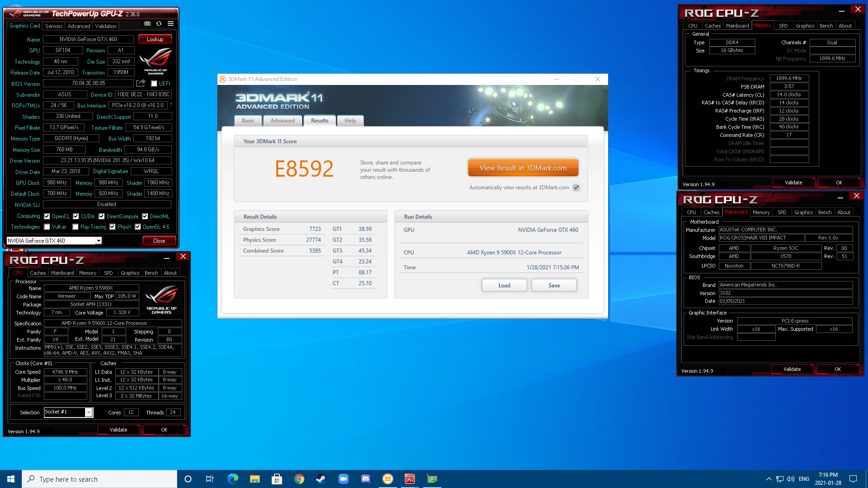The image size is (868, 488).
Task: Open Cortana circle on the taskbar
Action: (188, 479)
